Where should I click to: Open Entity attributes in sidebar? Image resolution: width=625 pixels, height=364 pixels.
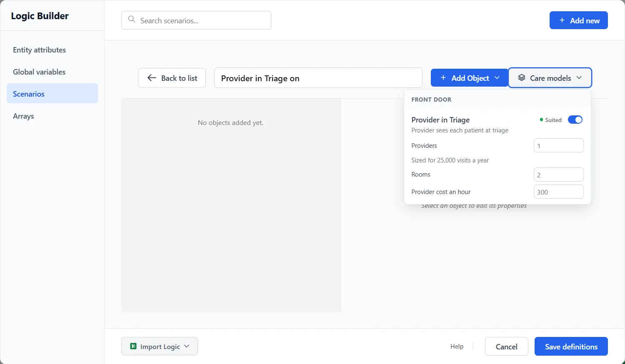[52, 50]
